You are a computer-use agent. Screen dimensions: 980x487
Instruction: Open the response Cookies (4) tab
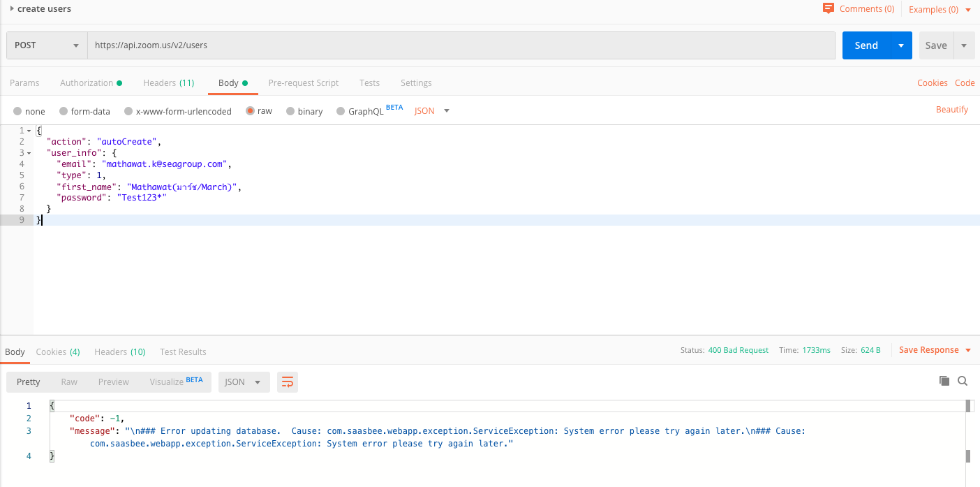click(58, 351)
